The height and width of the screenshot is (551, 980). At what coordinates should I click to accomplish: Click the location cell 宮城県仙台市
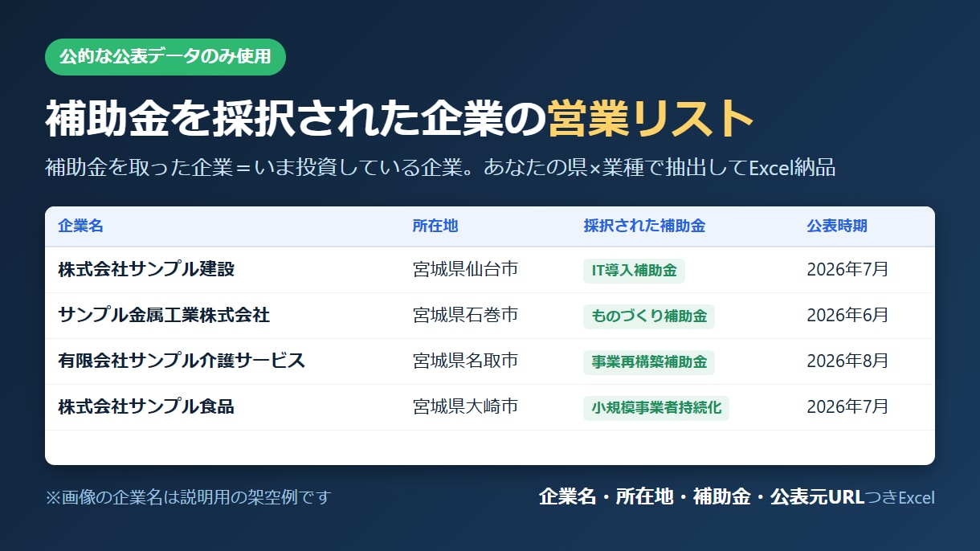pyautogui.click(x=465, y=269)
